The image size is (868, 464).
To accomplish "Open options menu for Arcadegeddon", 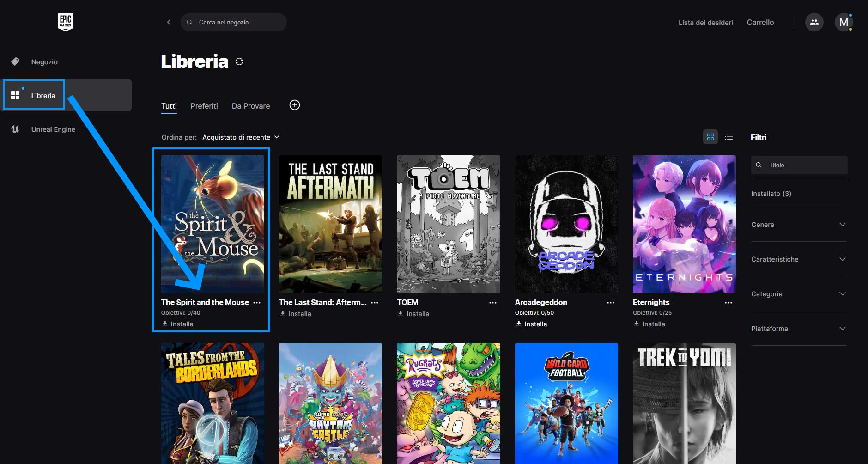I will pos(610,303).
